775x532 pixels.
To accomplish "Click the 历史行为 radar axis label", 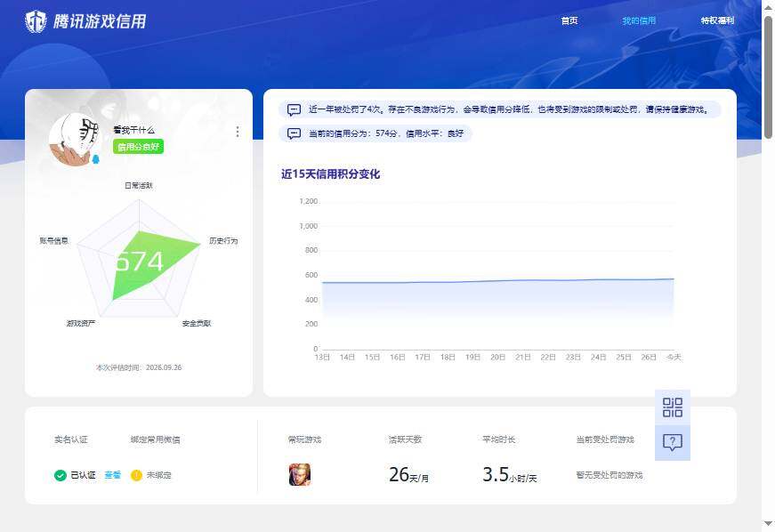I will pyautogui.click(x=223, y=241).
